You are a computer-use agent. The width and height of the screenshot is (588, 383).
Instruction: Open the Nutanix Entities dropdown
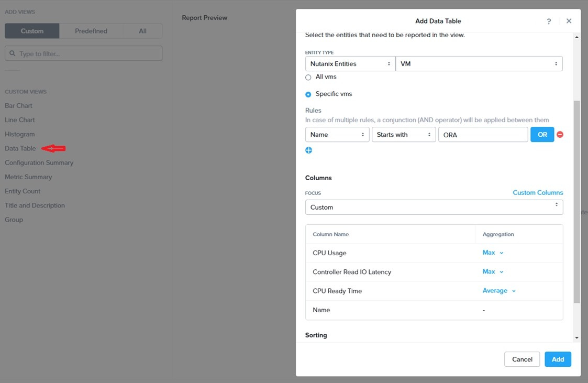point(350,64)
